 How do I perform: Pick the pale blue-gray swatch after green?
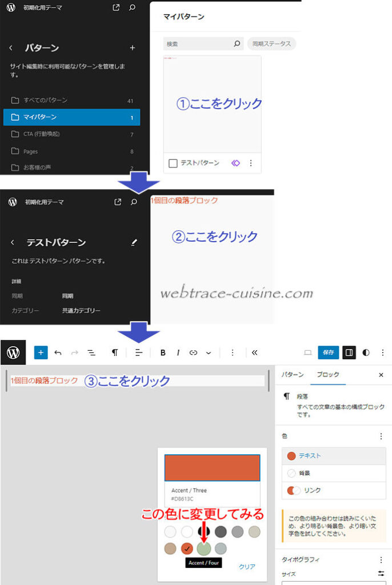[x=221, y=548]
